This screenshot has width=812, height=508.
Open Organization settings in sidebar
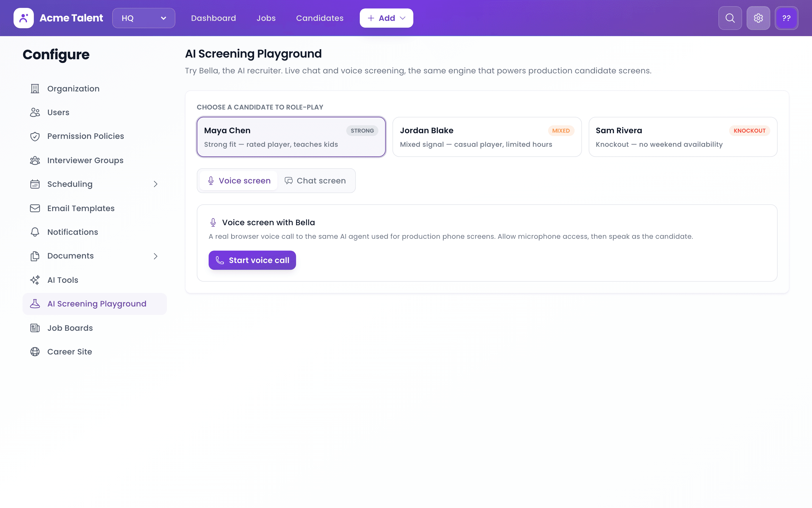[95, 89]
